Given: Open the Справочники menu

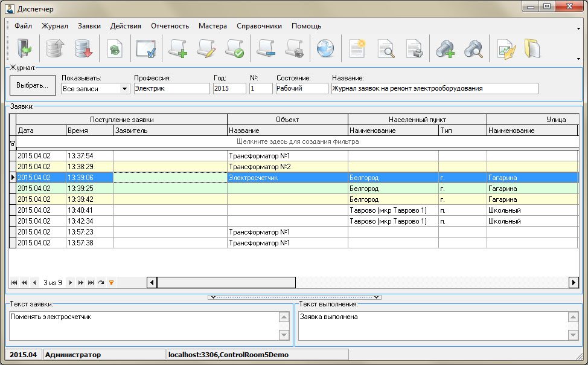Looking at the screenshot, I should pos(259,26).
